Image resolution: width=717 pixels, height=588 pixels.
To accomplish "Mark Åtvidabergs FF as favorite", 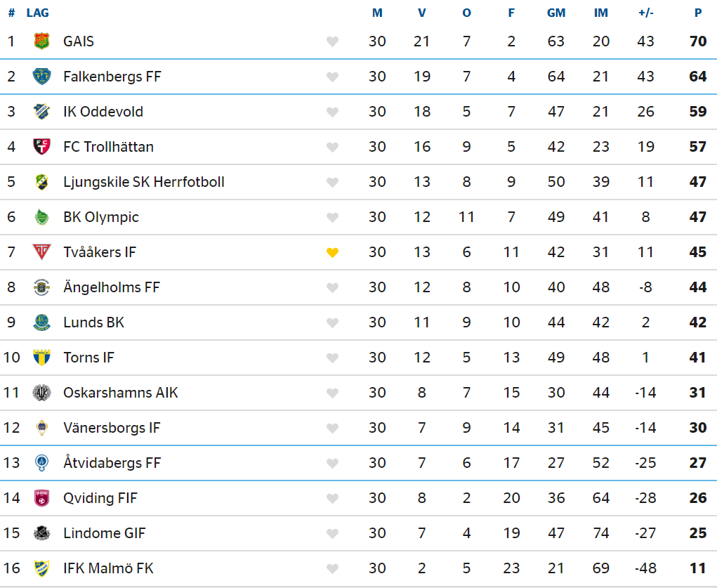I will [x=332, y=464].
